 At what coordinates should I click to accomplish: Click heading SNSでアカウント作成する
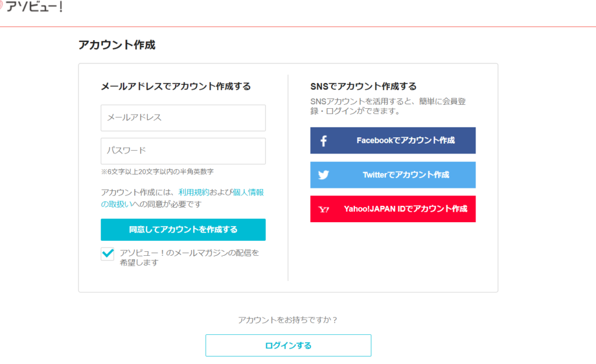pos(363,87)
